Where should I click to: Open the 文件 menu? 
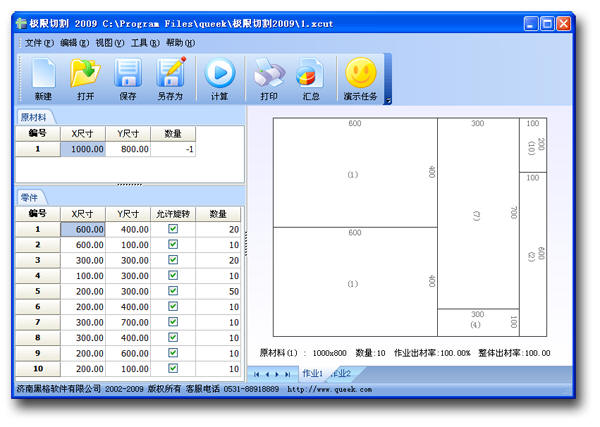point(39,43)
